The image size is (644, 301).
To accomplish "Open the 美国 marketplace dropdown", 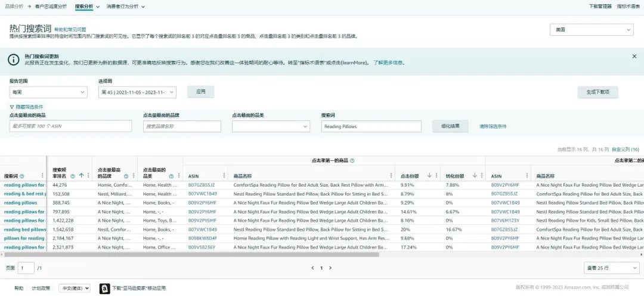I will pos(592,30).
